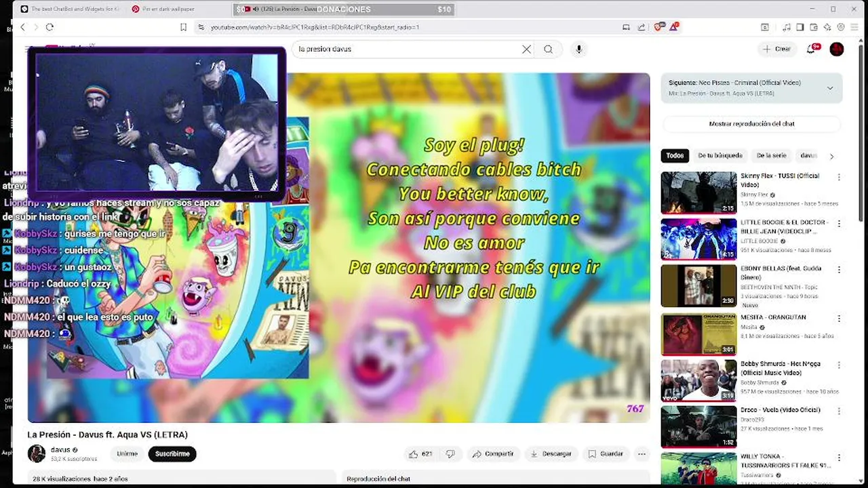The height and width of the screenshot is (488, 868).
Task: Open Bobby Shmurda Hot N*gga thumbnail
Action: tap(698, 380)
